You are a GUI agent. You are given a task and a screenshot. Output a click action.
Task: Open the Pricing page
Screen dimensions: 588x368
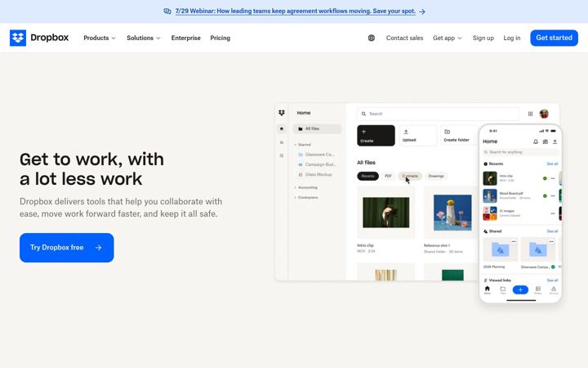coord(220,38)
